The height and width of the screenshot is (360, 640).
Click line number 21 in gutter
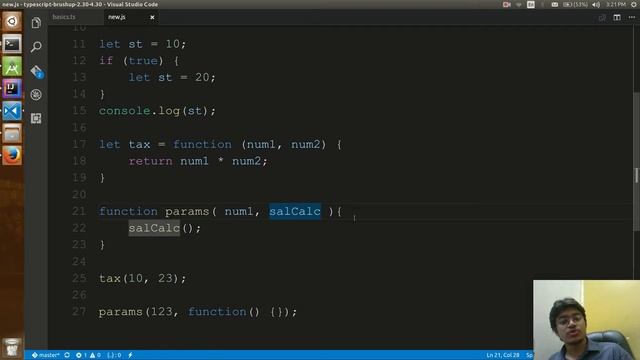pos(79,211)
